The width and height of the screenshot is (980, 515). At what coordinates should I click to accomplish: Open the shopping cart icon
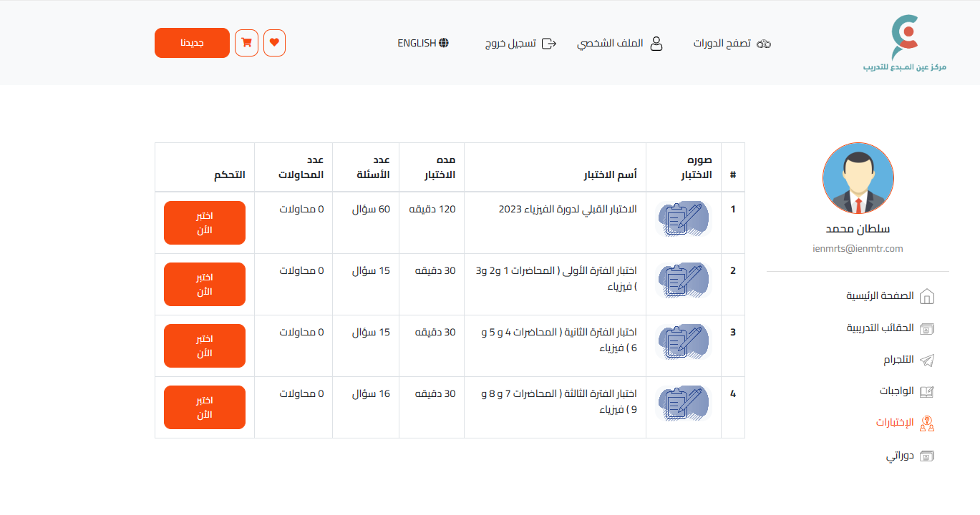coord(246,43)
